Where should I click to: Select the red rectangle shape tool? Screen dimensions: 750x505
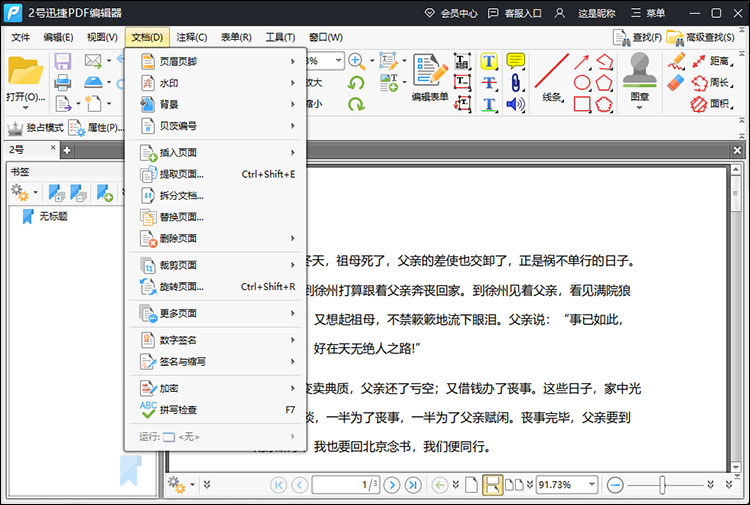[582, 104]
